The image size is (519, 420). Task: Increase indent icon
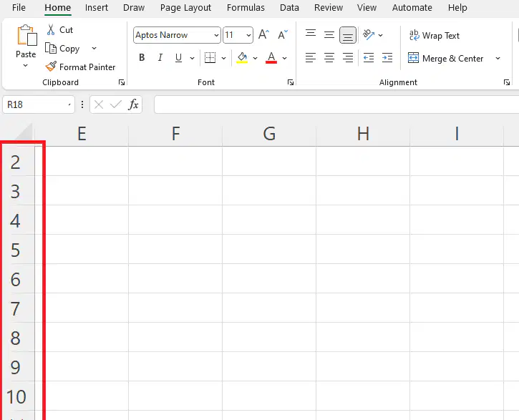[387, 58]
